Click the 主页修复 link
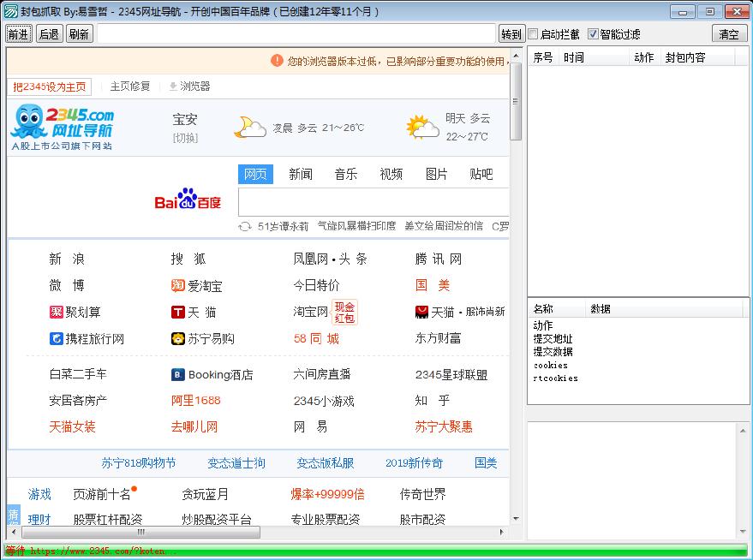Viewport: 753px width, 560px height. tap(130, 86)
